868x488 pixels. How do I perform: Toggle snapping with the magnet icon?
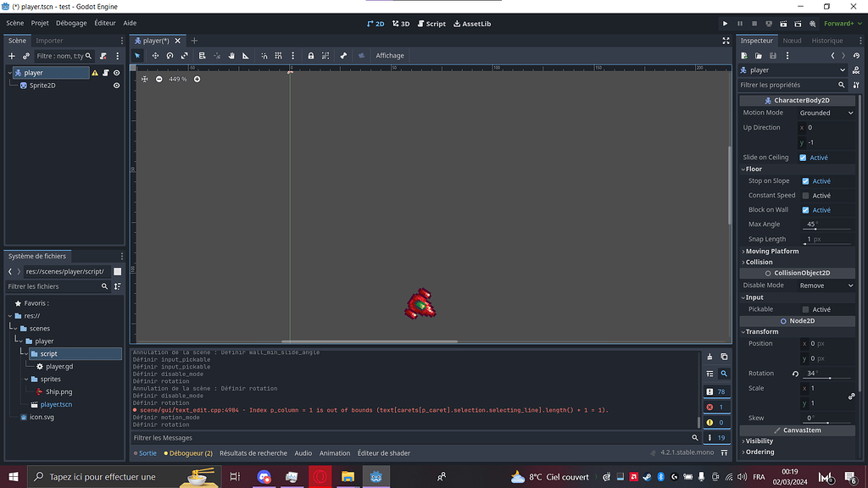tap(264, 55)
